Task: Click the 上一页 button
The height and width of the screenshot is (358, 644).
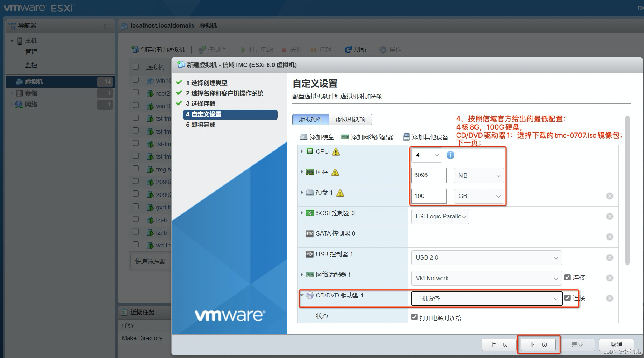Action: (499, 344)
